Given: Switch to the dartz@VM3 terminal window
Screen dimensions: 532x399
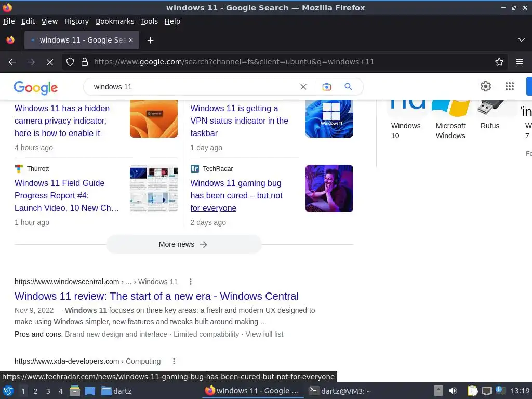Looking at the screenshot, I should tap(340, 391).
